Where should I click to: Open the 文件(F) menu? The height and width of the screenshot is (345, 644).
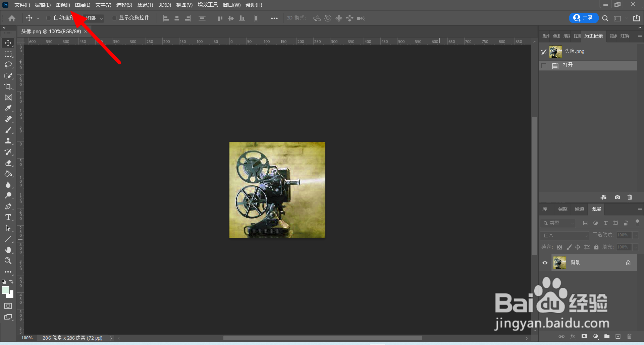[22, 5]
